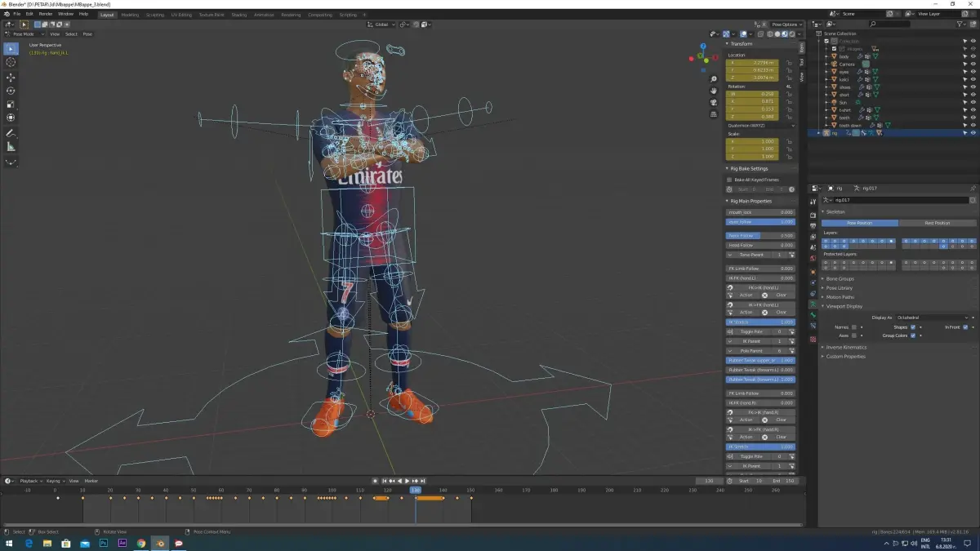980x551 pixels.
Task: Click Rest Position button
Action: tap(938, 223)
